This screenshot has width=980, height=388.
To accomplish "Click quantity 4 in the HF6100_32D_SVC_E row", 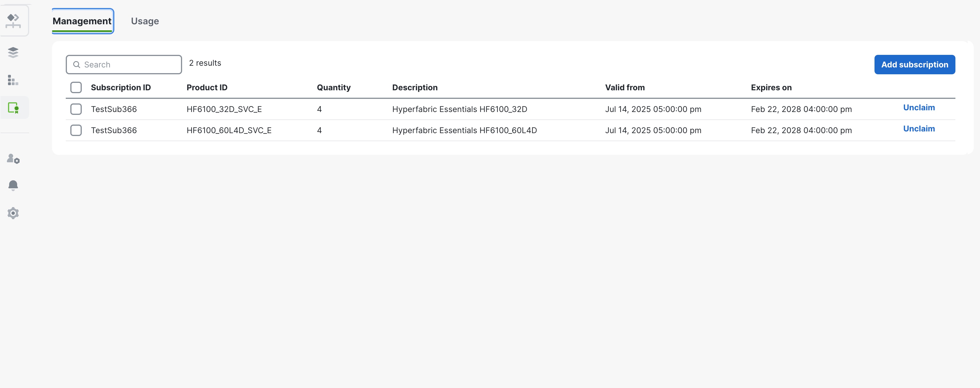I will point(319,109).
